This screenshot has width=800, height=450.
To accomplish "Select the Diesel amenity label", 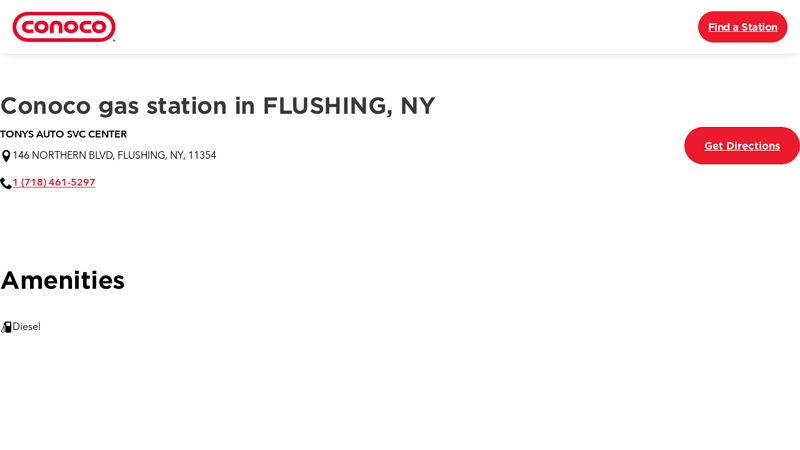I will [x=27, y=327].
